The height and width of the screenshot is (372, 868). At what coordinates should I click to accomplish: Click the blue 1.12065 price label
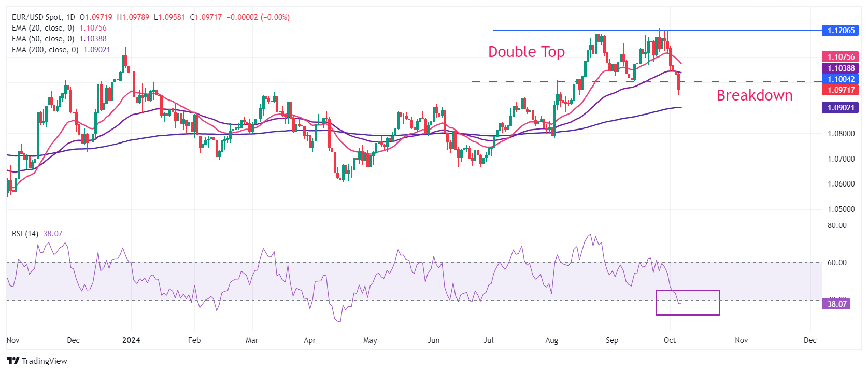[x=840, y=31]
